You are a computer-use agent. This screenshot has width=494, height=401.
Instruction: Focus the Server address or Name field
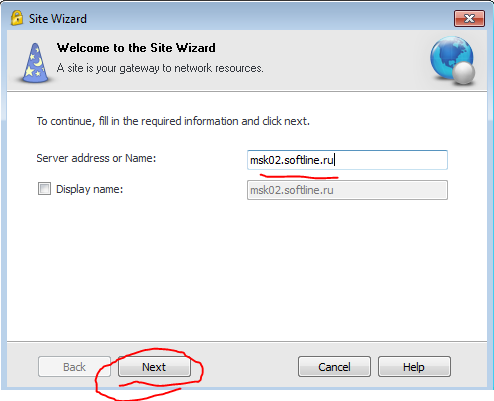tap(347, 160)
